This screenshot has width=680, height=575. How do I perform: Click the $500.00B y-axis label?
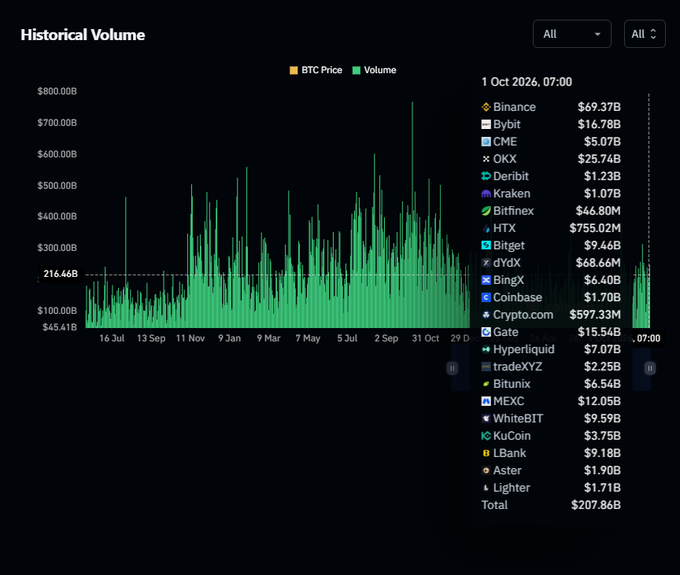click(57, 186)
